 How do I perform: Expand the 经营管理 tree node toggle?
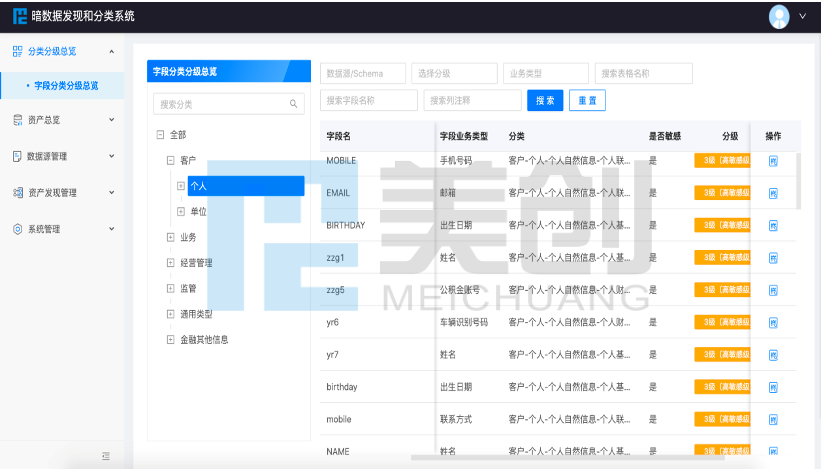[x=170, y=263]
